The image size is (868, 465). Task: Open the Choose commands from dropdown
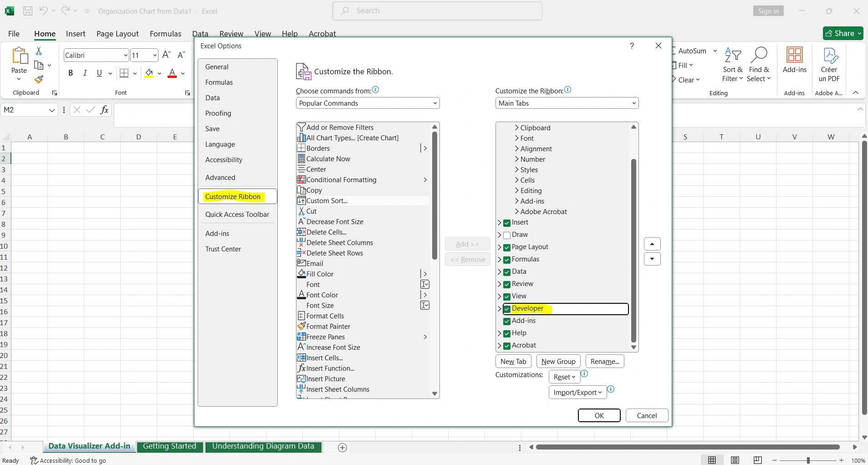click(368, 103)
